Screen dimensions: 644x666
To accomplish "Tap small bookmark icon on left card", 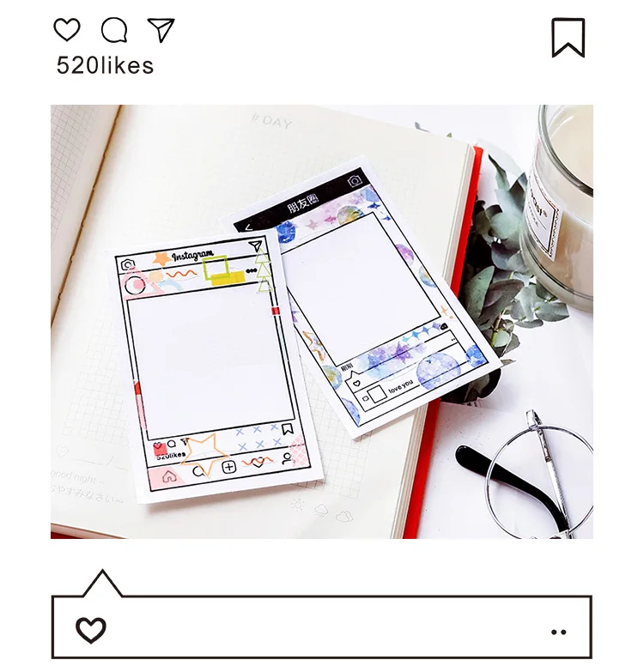I will pos(288,428).
